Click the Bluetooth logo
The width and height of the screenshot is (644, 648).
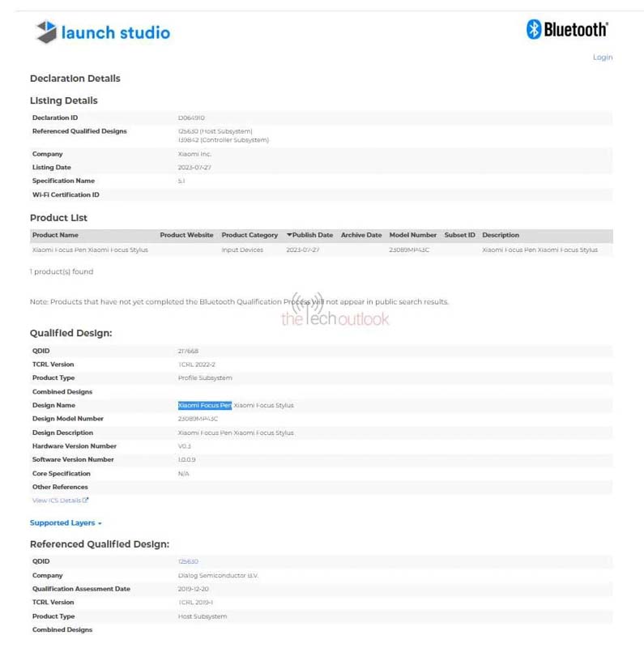click(x=567, y=29)
